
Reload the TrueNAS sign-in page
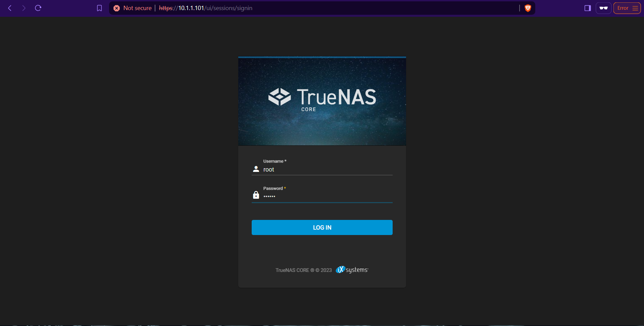38,8
